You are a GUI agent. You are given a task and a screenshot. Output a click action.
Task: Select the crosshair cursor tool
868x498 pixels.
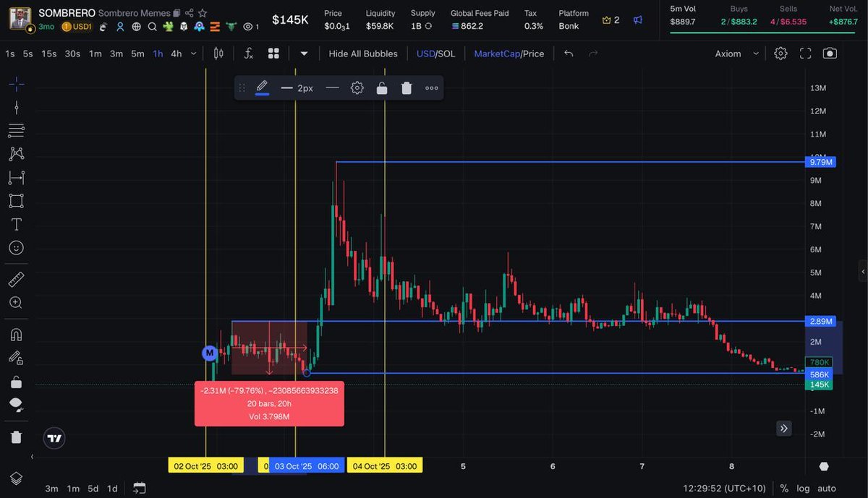click(16, 85)
